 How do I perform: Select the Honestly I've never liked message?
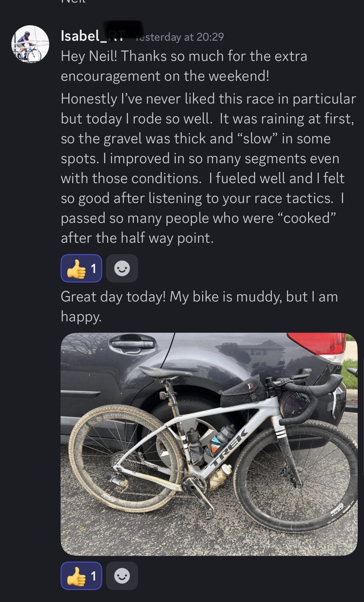[208, 168]
